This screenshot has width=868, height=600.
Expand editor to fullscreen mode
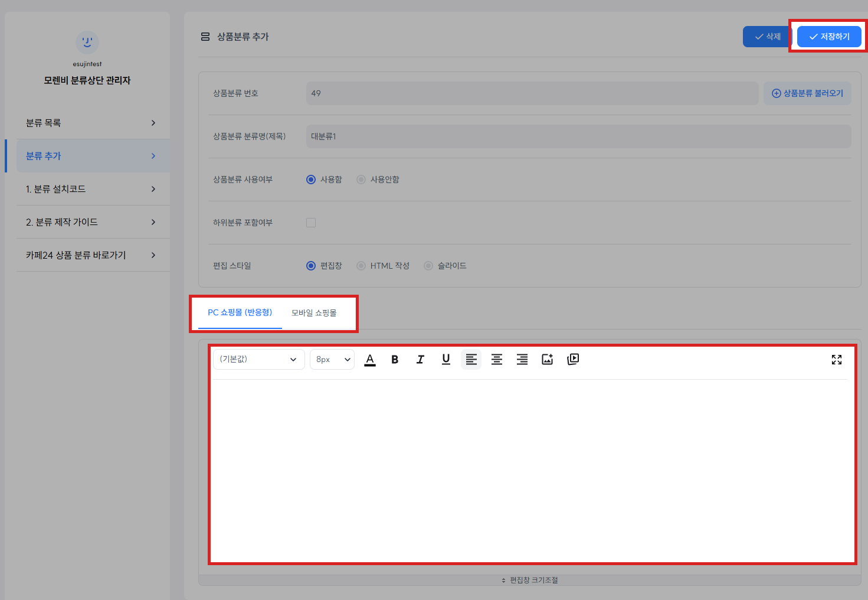(x=836, y=360)
